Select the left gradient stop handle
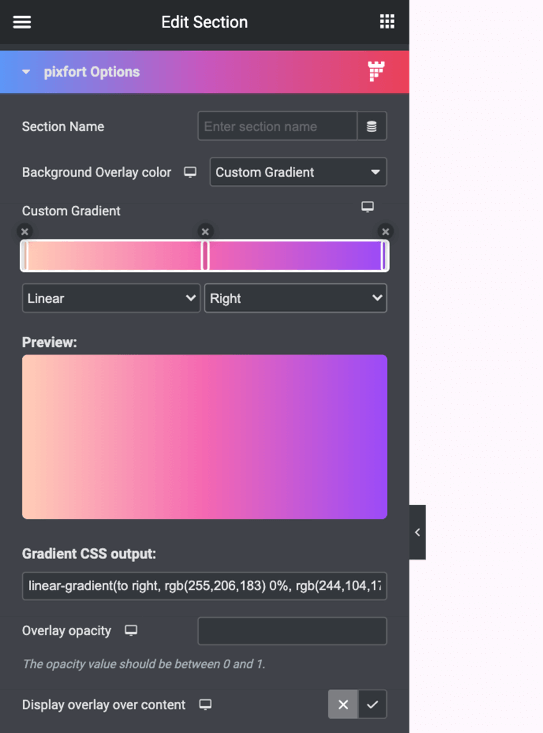 pos(25,256)
